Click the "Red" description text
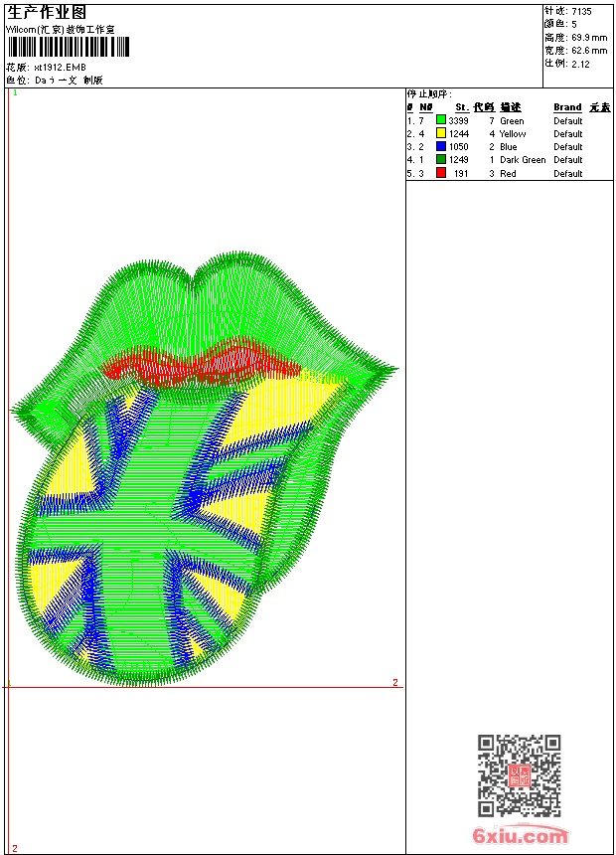Image resolution: width=616 pixels, height=855 pixels. click(x=508, y=173)
